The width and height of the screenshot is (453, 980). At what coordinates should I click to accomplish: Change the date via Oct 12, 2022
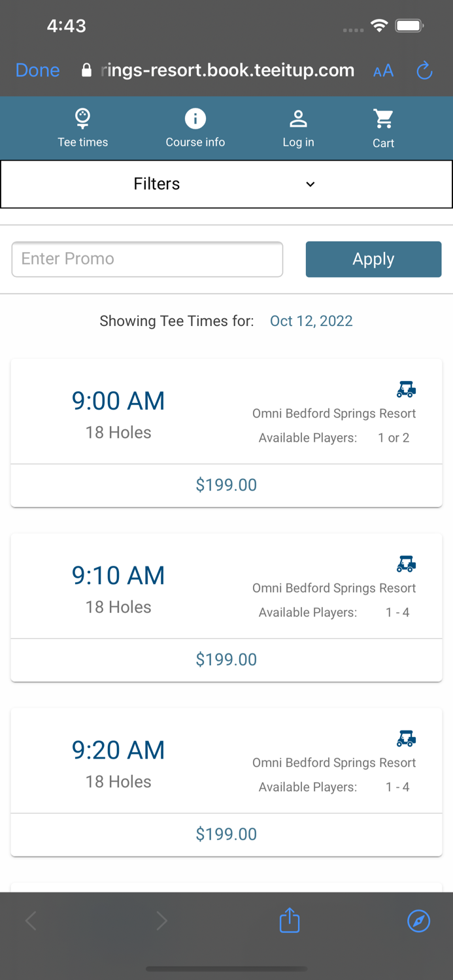tap(312, 321)
